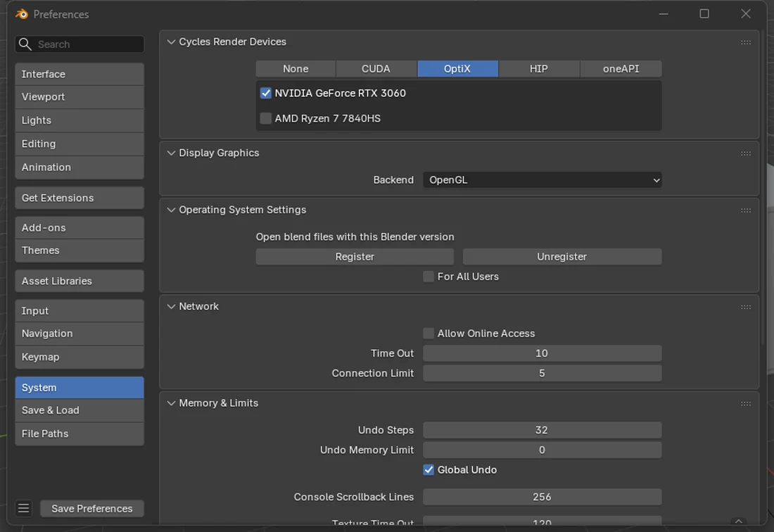Screen dimensions: 774x532
Task: Collapse the Display Graphics panel
Action: tap(171, 153)
